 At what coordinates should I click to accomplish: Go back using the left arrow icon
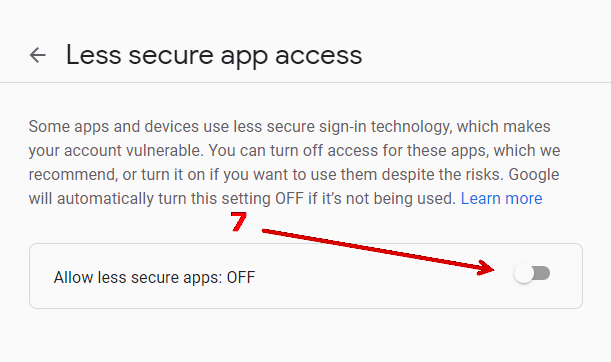point(38,55)
